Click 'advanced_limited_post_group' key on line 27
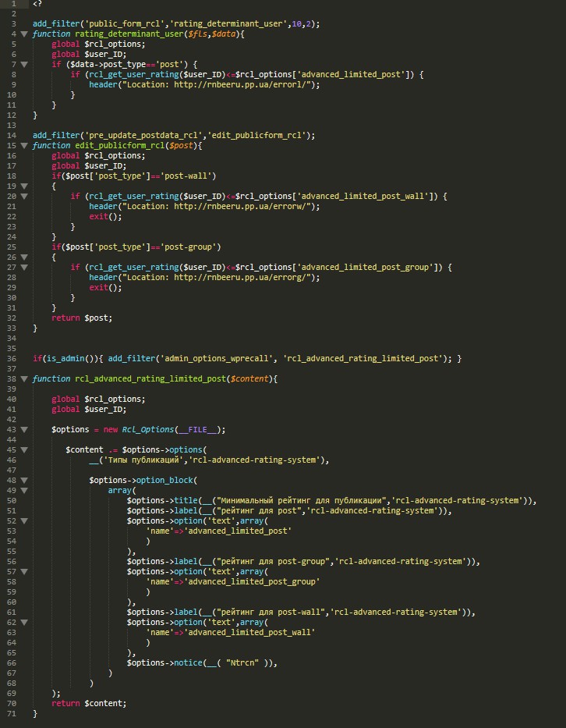 tap(365, 268)
